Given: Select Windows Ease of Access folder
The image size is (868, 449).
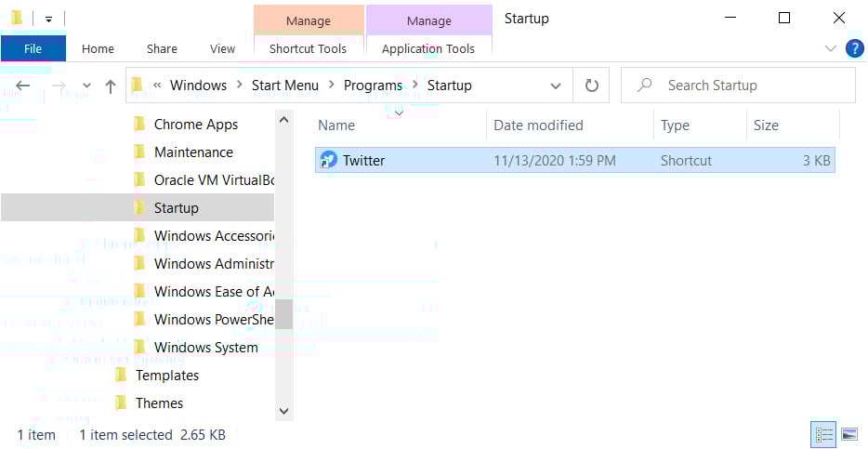Looking at the screenshot, I should (x=214, y=291).
